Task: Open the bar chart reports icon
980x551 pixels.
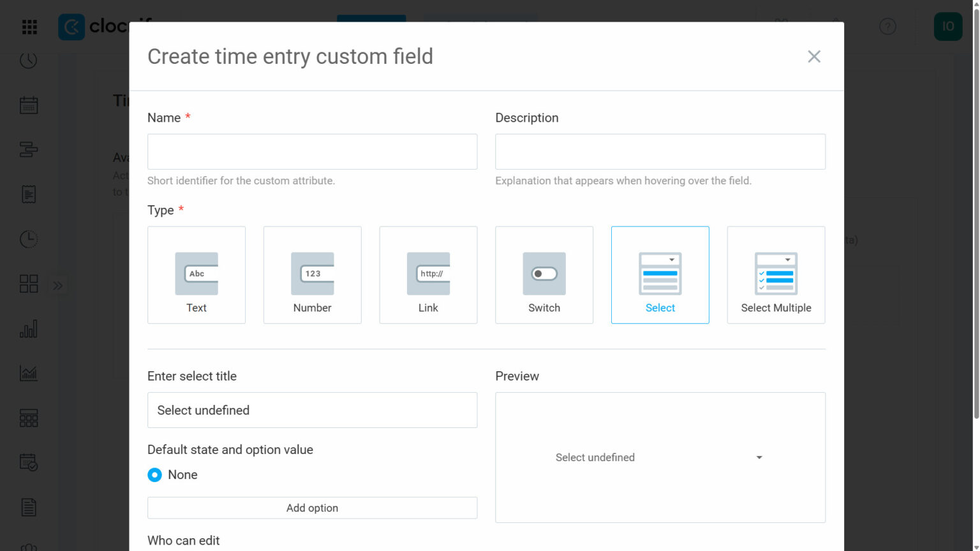Action: pos(29,329)
